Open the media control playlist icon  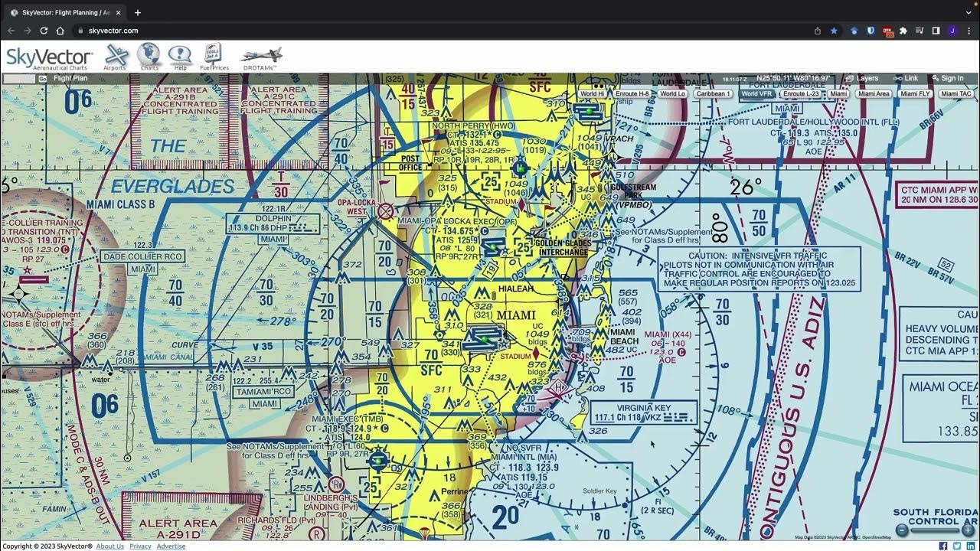[x=920, y=31]
